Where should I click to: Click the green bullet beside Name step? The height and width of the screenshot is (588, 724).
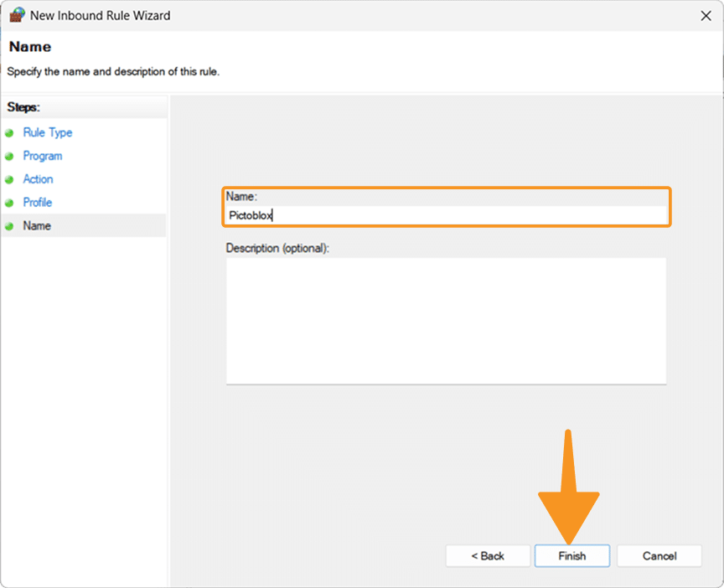click(9, 226)
